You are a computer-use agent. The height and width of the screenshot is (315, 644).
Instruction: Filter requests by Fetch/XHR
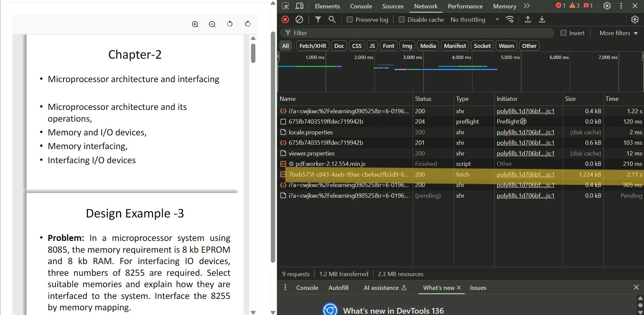(312, 46)
